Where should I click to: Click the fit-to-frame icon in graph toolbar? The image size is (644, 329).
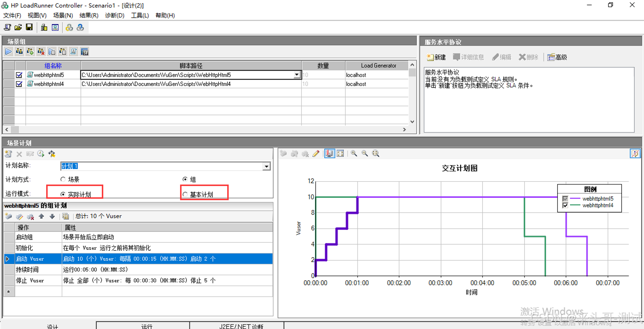coord(340,153)
